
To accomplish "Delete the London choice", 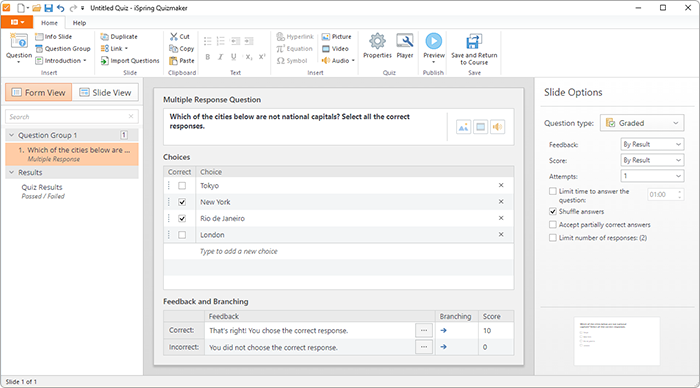I will 501,234.
